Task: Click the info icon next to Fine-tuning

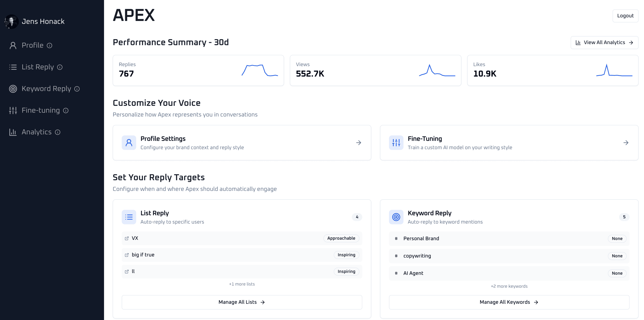Action: [x=66, y=111]
